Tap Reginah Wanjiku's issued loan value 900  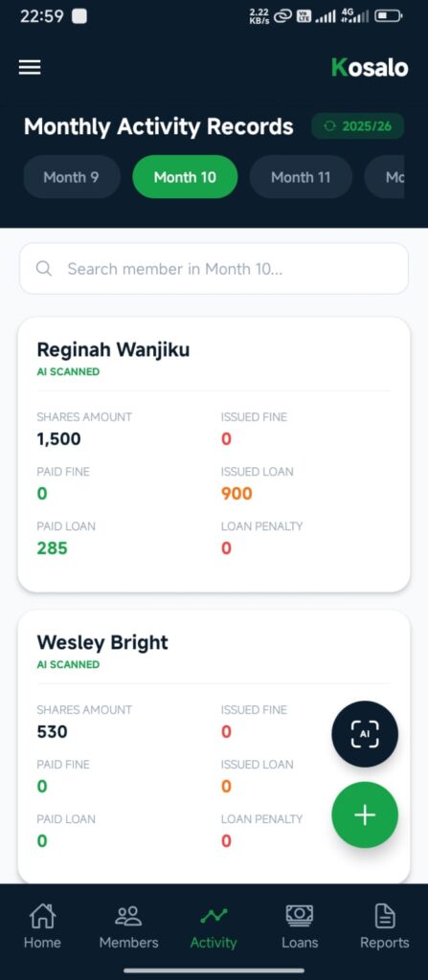point(237,494)
